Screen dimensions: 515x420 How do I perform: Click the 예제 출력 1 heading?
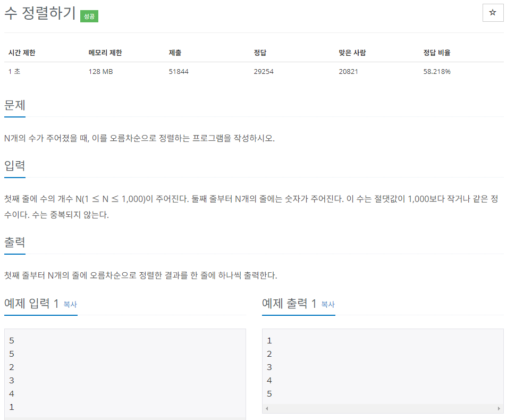click(x=289, y=304)
